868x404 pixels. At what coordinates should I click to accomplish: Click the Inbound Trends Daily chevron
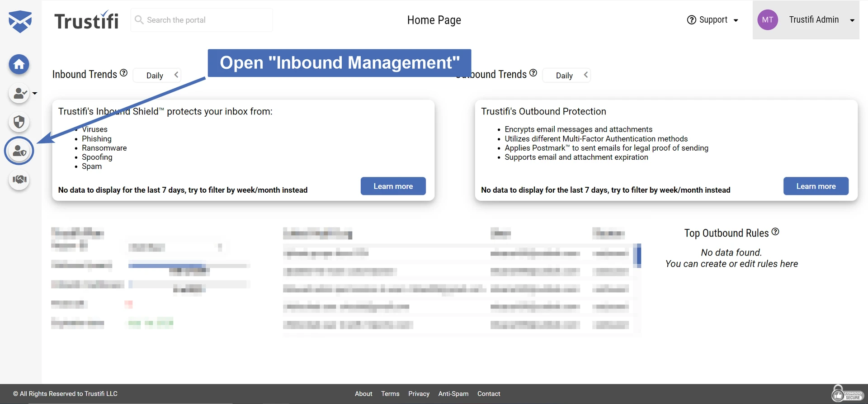coord(176,75)
